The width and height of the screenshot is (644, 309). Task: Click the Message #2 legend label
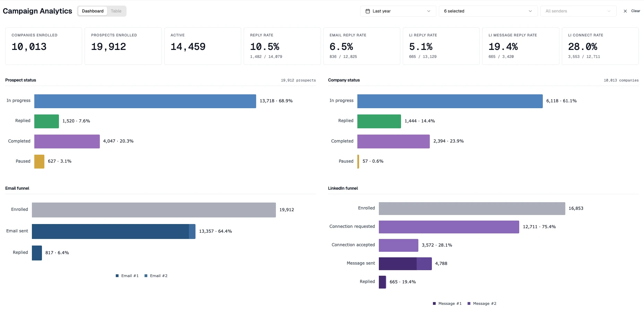485,303
